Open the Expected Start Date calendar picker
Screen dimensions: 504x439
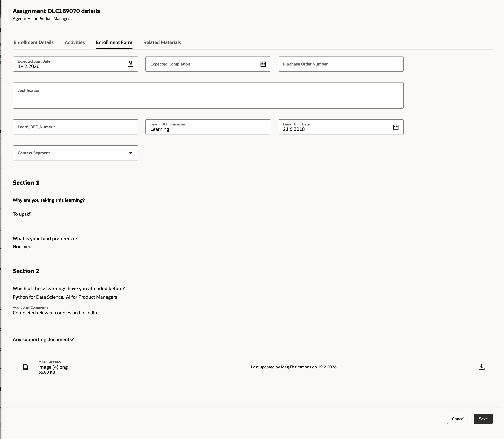(130, 64)
